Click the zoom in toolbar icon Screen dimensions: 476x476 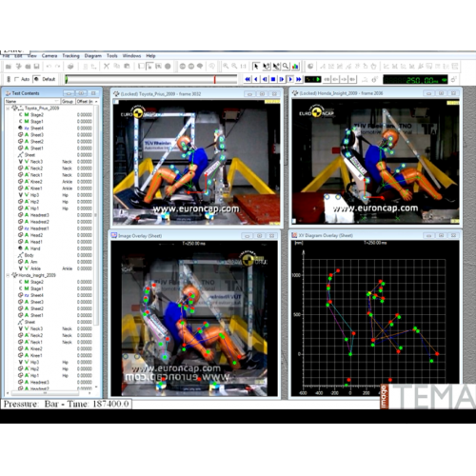pyautogui.click(x=226, y=66)
